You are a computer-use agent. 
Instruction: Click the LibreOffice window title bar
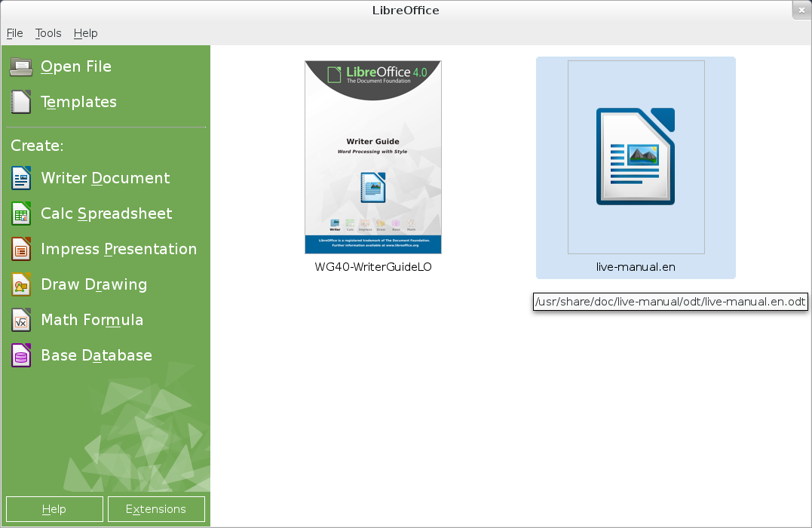tap(406, 11)
